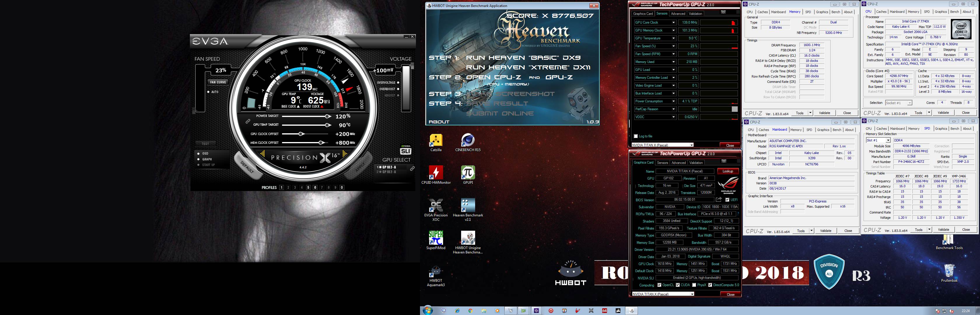This screenshot has height=315, width=980.
Task: Open the GPUPI desktop shortcut
Action: [x=468, y=175]
